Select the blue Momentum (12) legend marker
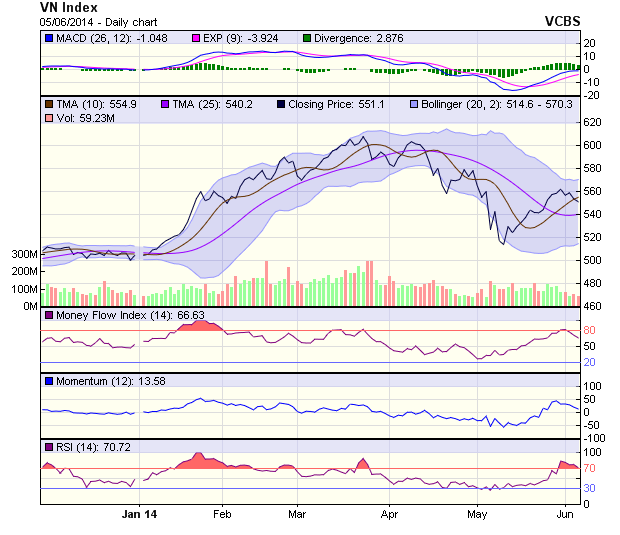Screen dimensions: 620x535 coord(49,381)
